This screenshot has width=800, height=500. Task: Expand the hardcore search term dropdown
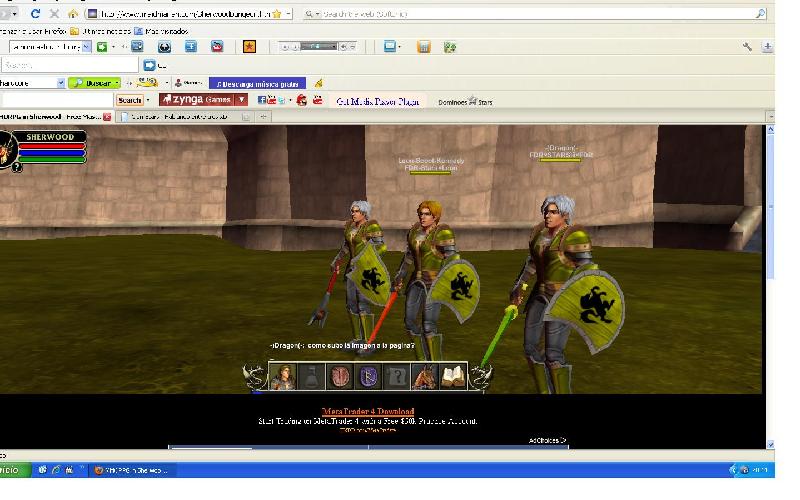click(61, 83)
